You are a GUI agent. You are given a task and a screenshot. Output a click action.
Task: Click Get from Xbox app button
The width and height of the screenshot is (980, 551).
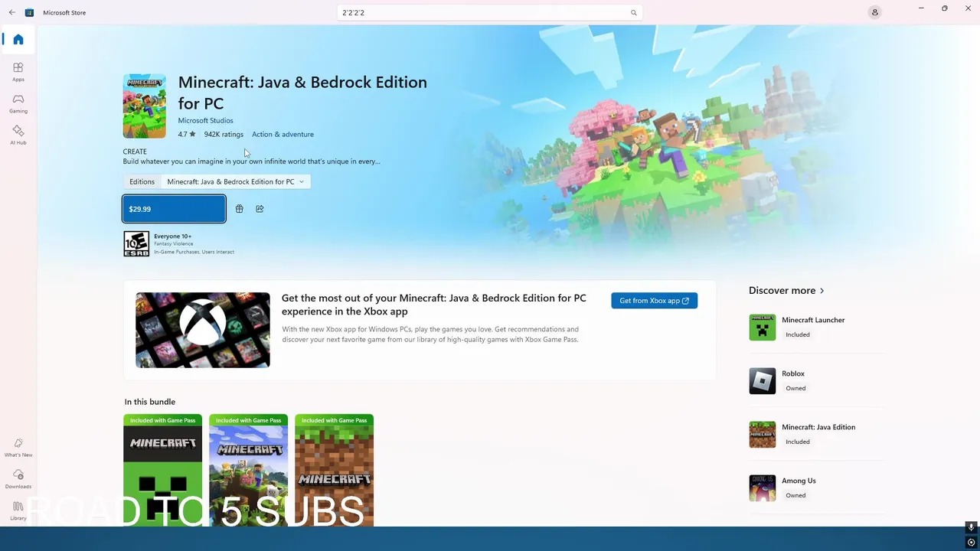(654, 301)
